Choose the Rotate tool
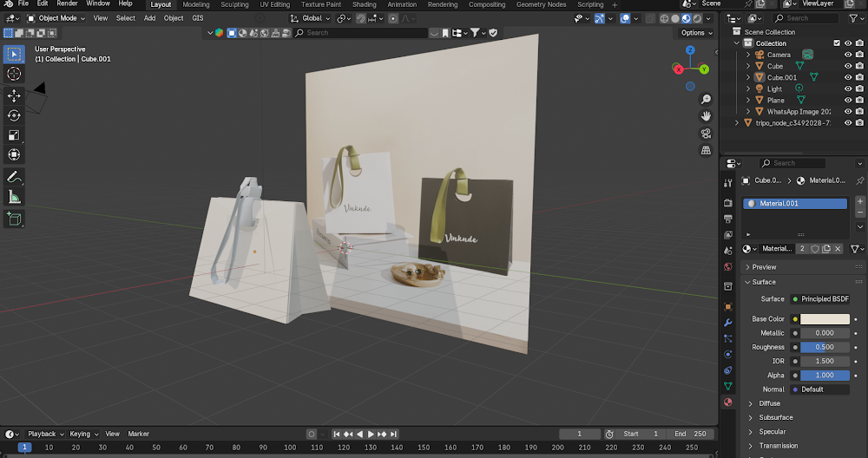868x458 pixels. 14,115
